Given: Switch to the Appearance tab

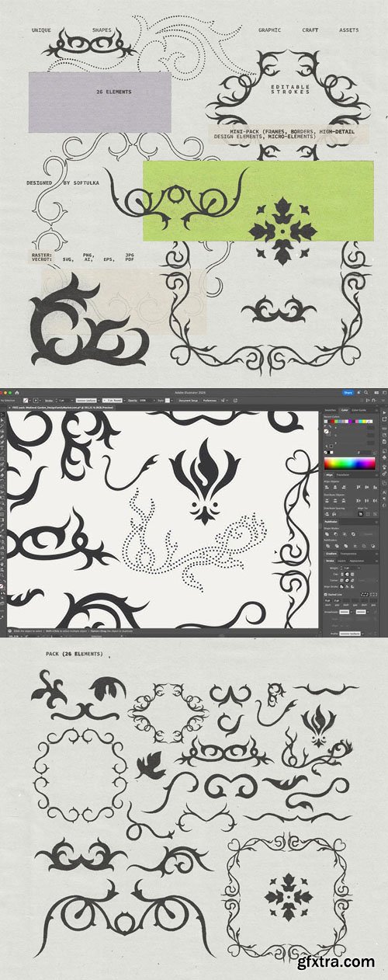Looking at the screenshot, I should [x=357, y=561].
